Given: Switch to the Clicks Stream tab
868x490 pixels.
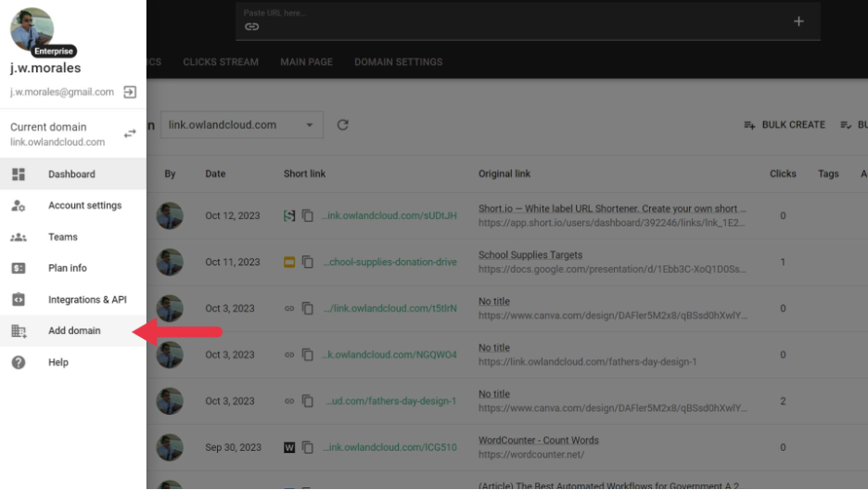Looking at the screenshot, I should [x=221, y=62].
